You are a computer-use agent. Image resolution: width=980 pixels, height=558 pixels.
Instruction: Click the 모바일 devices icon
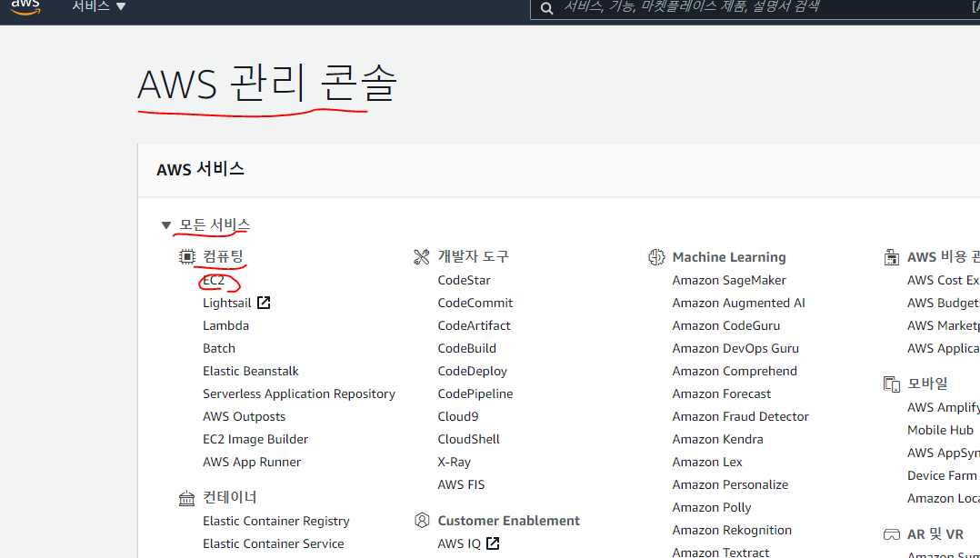coord(892,384)
